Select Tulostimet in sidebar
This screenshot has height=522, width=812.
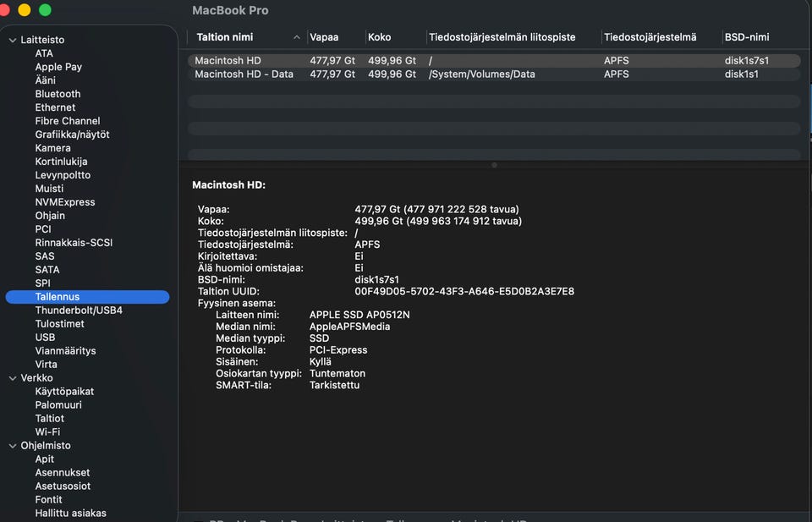59,324
